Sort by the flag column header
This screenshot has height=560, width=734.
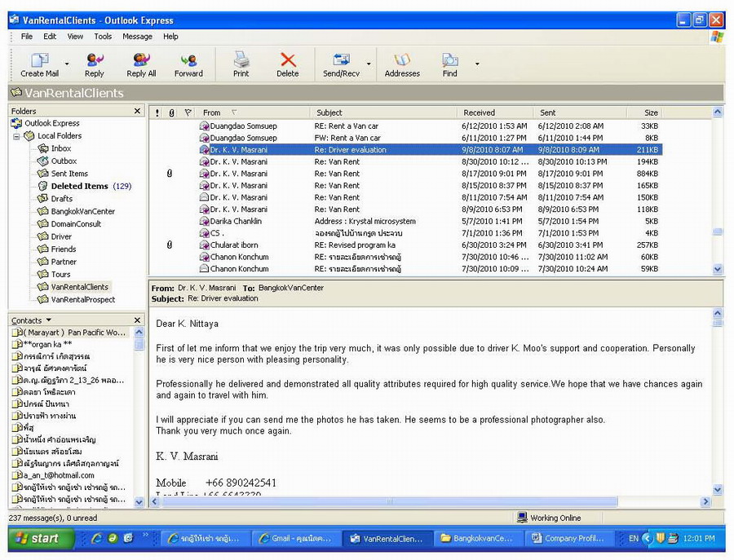(x=188, y=112)
